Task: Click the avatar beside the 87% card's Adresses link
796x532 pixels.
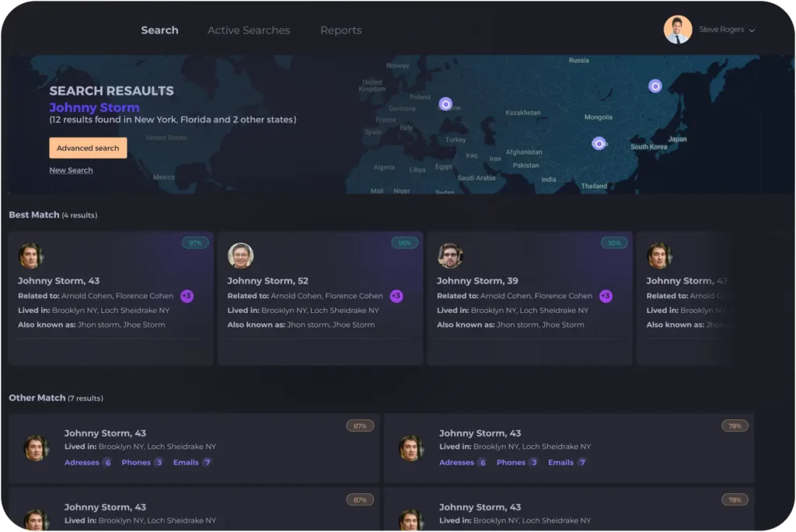Action: point(36,448)
